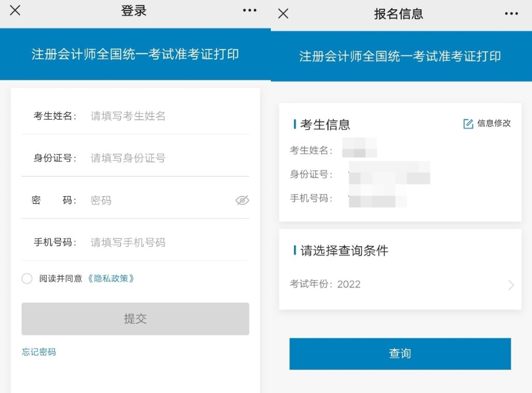The image size is (532, 393).
Task: Click the 信息修改 edit pencil icon
Action: 468,124
